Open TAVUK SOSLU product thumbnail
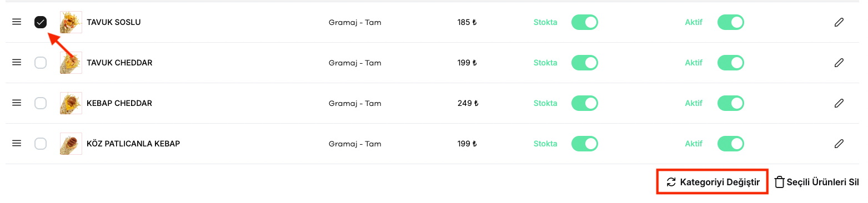Viewport: 868px width, 203px height. [71, 22]
